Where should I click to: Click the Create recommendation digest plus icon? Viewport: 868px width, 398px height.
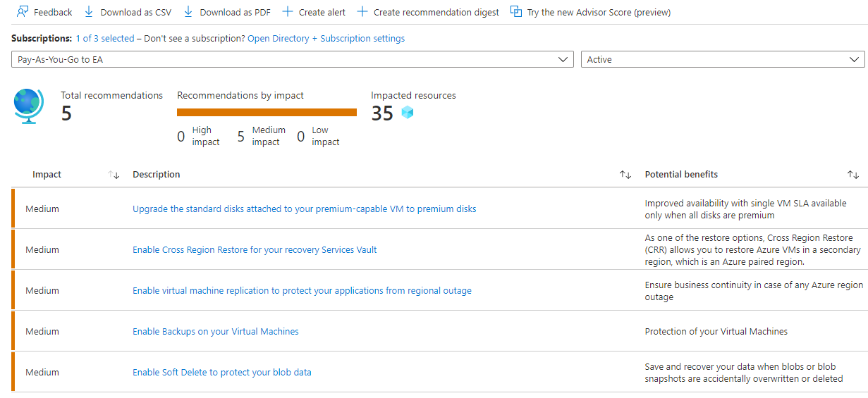(362, 12)
